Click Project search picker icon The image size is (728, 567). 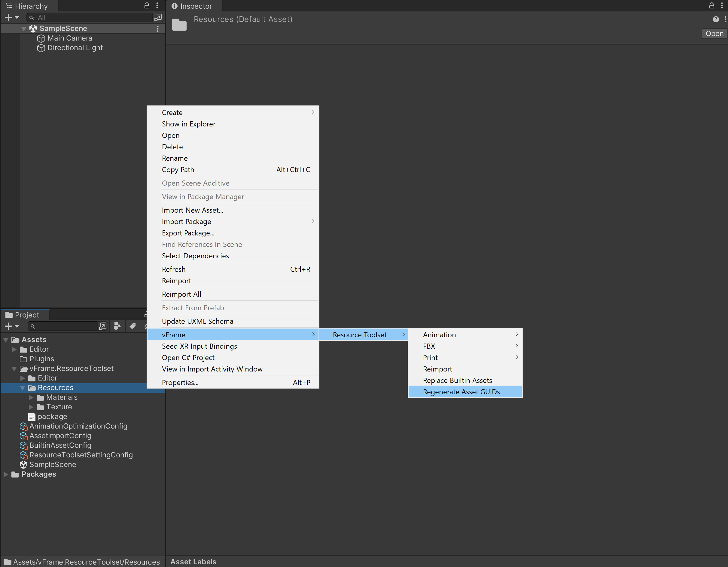(103, 326)
